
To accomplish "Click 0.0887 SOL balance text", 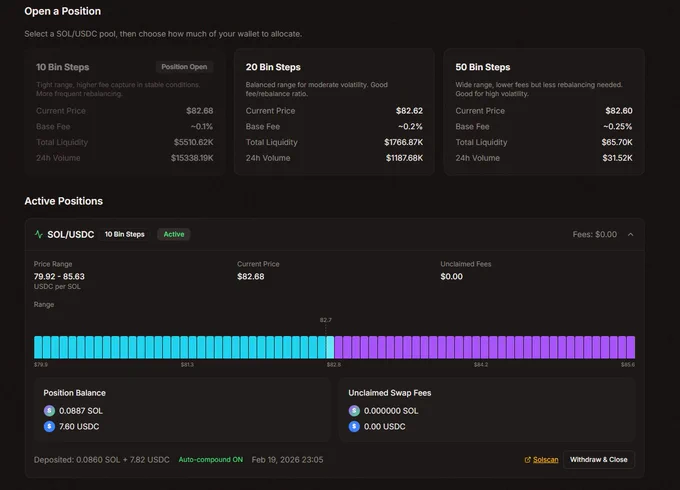I will tap(81, 411).
